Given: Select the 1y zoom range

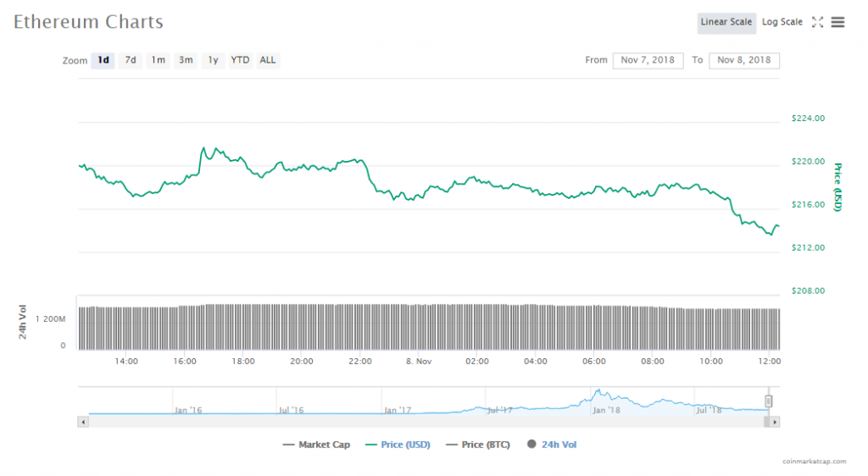Looking at the screenshot, I should coord(213,60).
